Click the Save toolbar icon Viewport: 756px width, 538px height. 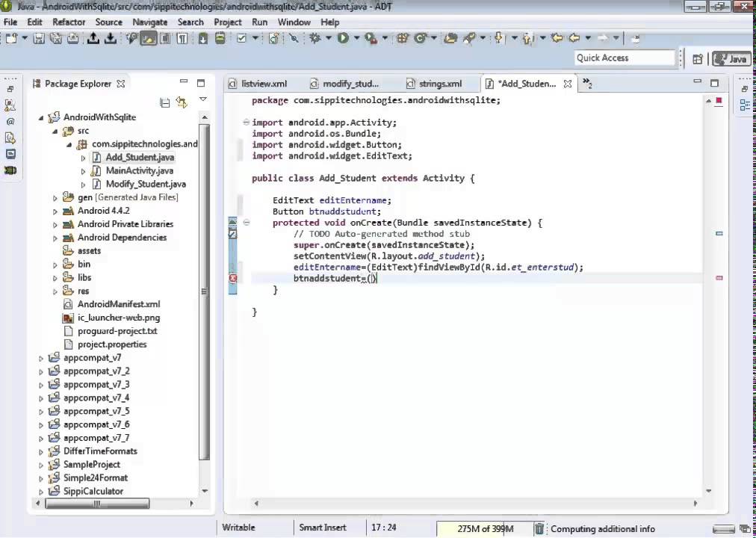(x=39, y=39)
